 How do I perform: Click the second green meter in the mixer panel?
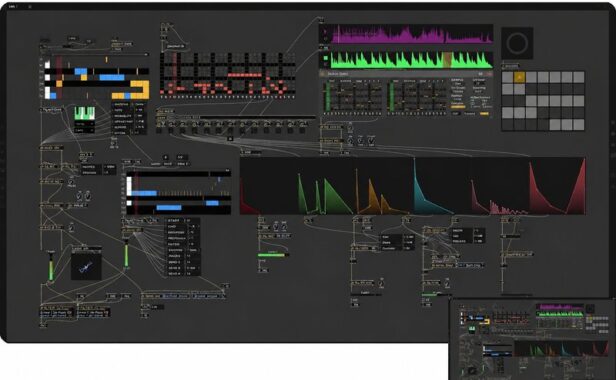[x=391, y=96]
